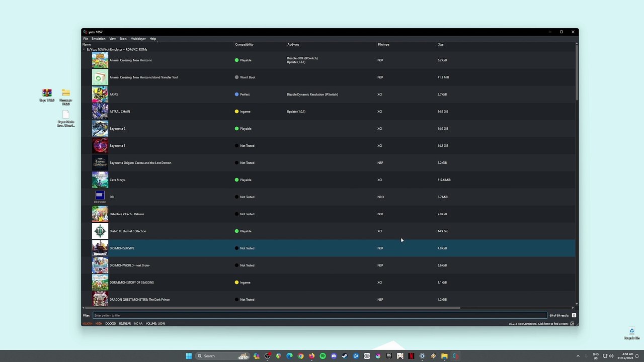Open the View menu
This screenshot has height=362, width=644.
113,39
